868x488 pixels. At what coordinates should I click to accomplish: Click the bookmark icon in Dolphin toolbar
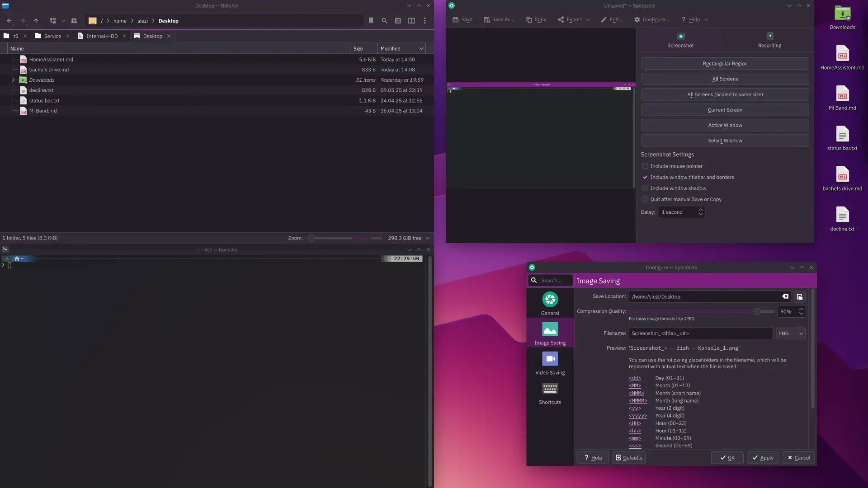pos(371,21)
